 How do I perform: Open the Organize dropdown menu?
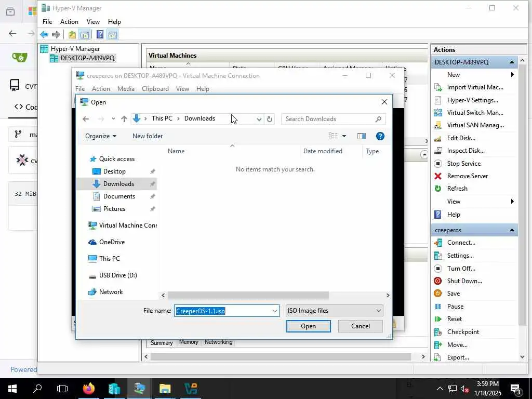[x=101, y=136]
